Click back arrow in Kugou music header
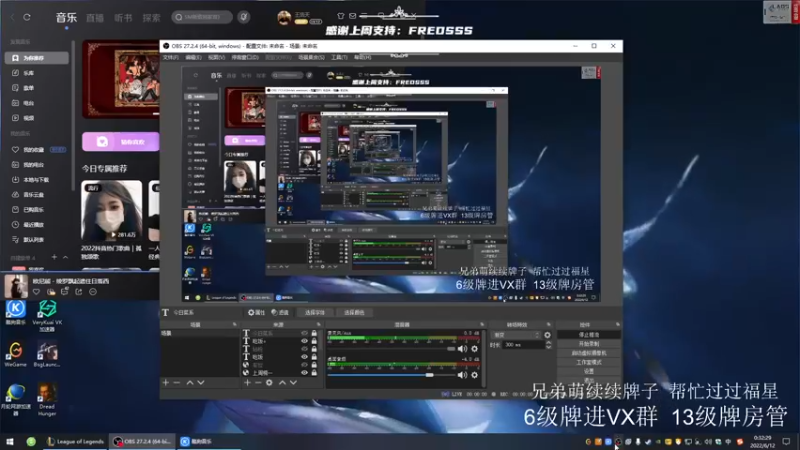Viewport: 800px width, 450px height. point(12,17)
